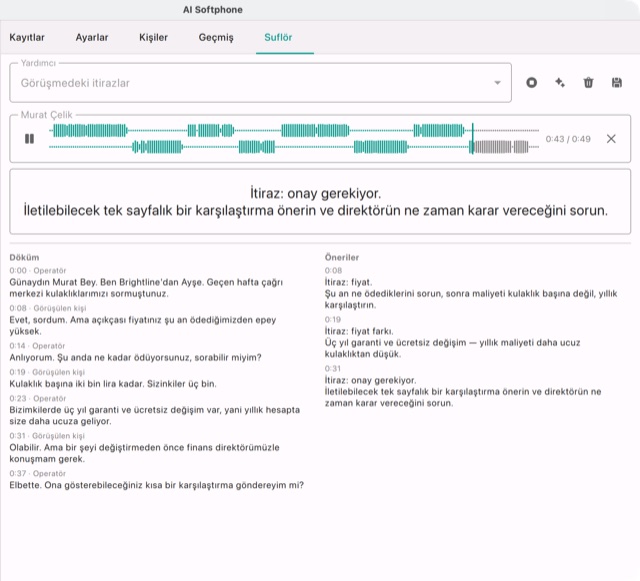Image resolution: width=640 pixels, height=581 pixels.
Task: Switch to the Kayıtlar tab
Action: pos(27,37)
